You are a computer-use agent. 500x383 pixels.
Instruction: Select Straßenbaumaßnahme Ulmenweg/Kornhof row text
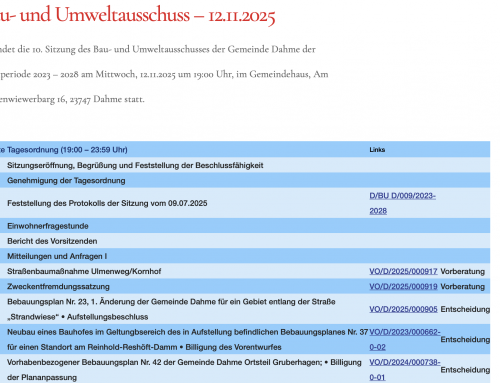[84, 271]
